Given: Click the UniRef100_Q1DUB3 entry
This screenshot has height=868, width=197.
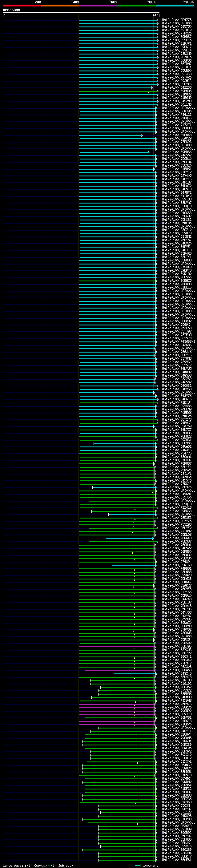Looking at the screenshot, I should [x=177, y=796].
